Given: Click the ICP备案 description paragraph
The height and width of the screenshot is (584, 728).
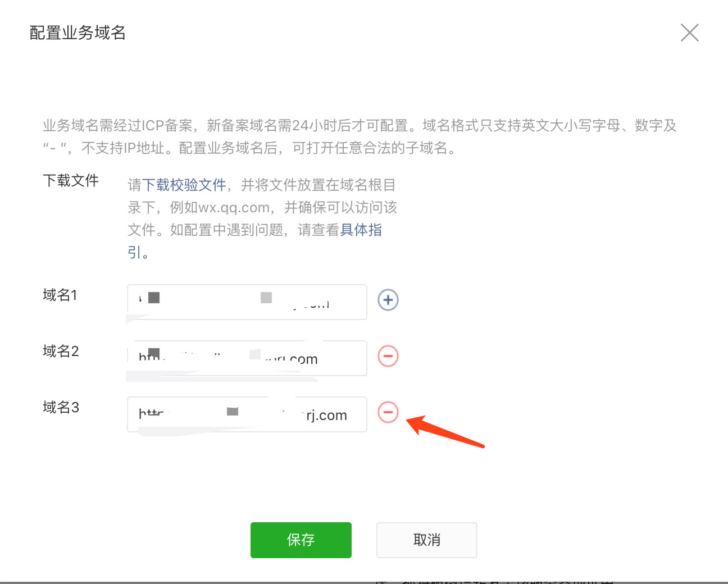Looking at the screenshot, I should [360, 136].
